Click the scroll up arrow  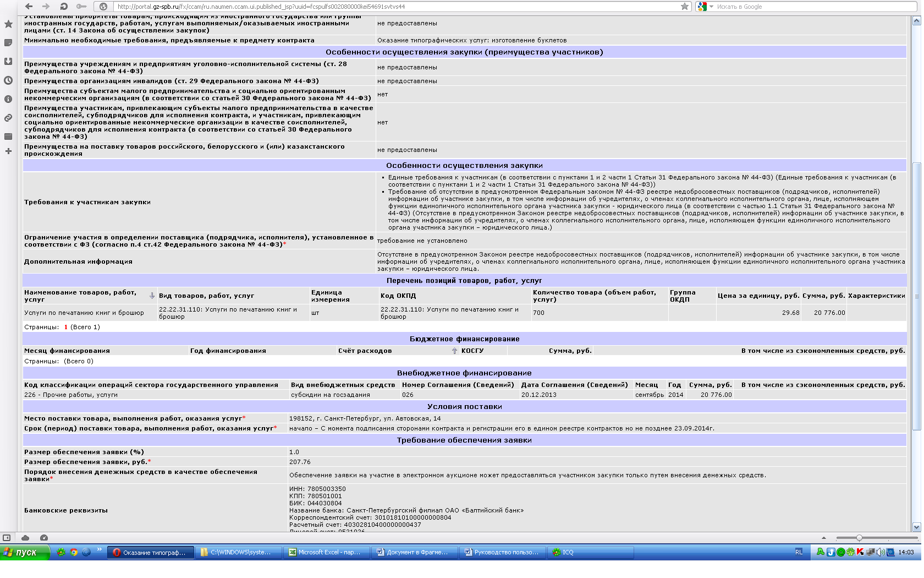[916, 21]
